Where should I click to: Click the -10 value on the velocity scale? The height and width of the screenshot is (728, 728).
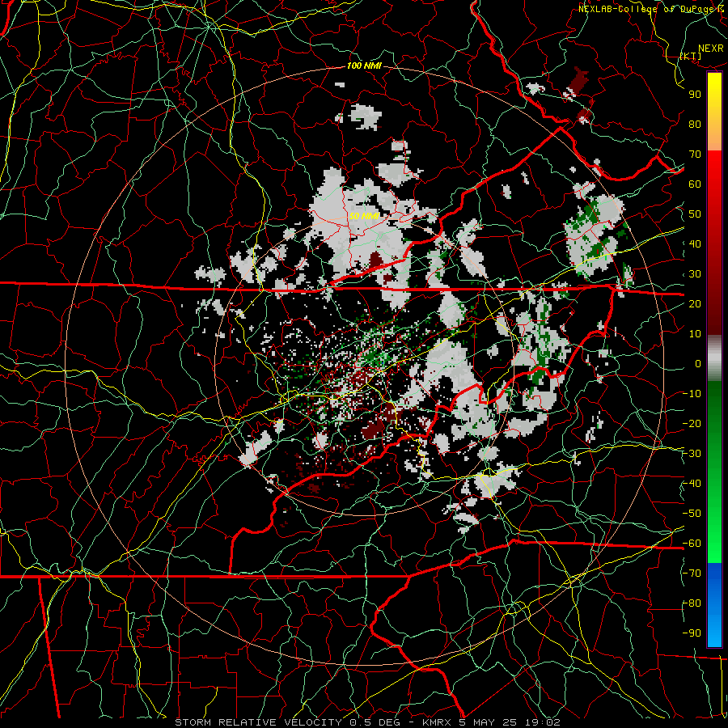[692, 394]
